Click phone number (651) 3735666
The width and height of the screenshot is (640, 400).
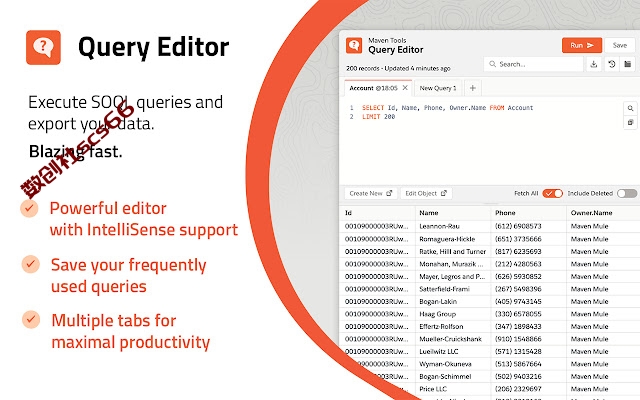518,239
